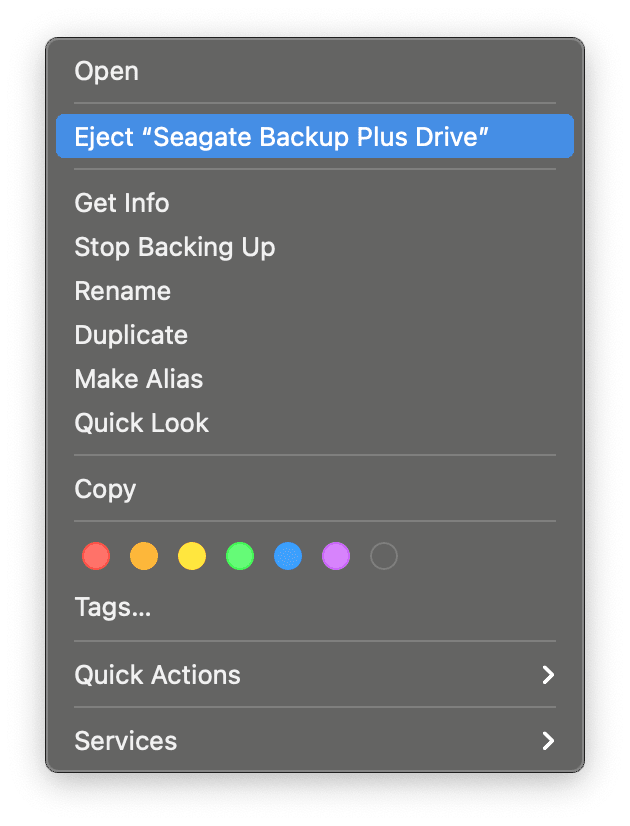Click Stop Backing Up
The height and width of the screenshot is (826, 630).
pyautogui.click(x=175, y=247)
